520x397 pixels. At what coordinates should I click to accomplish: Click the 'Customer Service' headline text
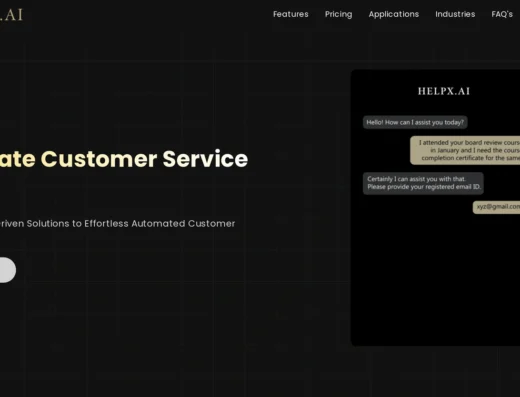(144, 159)
